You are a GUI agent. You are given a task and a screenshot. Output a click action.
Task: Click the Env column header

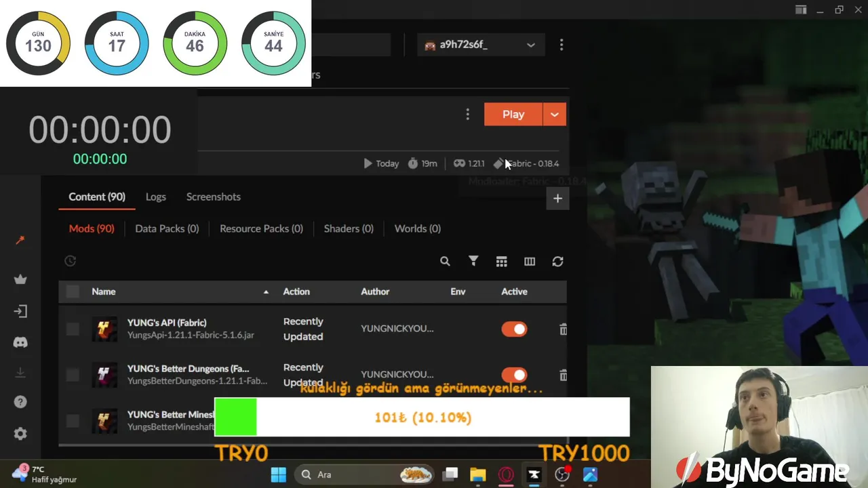[458, 291]
